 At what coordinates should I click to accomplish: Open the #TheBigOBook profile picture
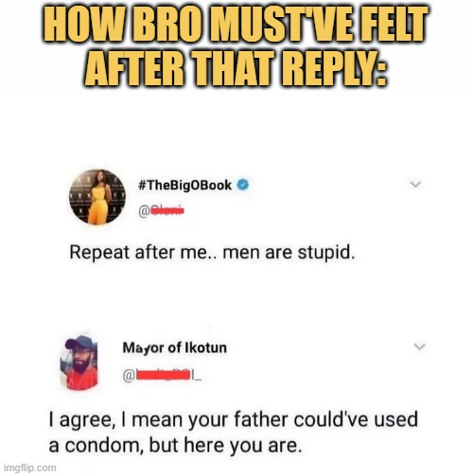[97, 197]
